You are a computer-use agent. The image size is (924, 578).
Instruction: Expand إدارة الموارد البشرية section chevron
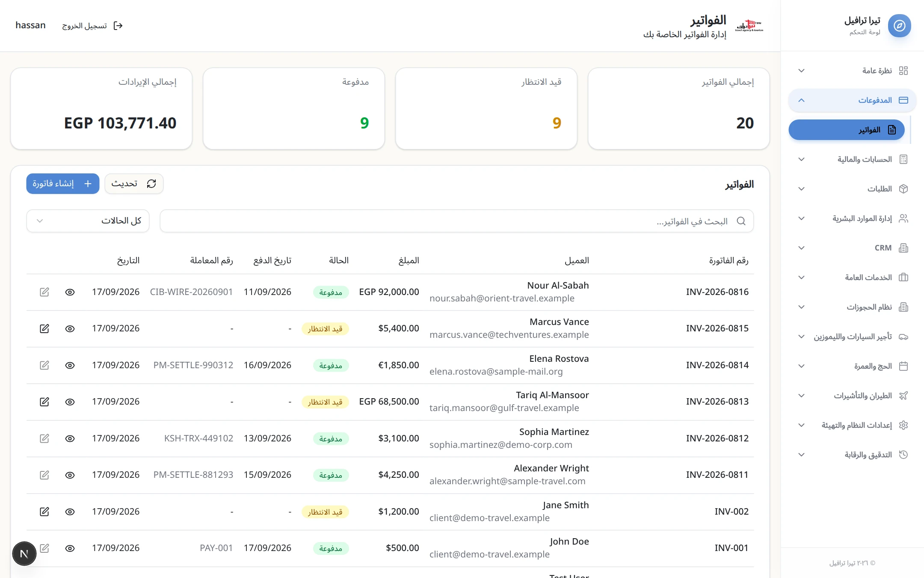(x=802, y=218)
